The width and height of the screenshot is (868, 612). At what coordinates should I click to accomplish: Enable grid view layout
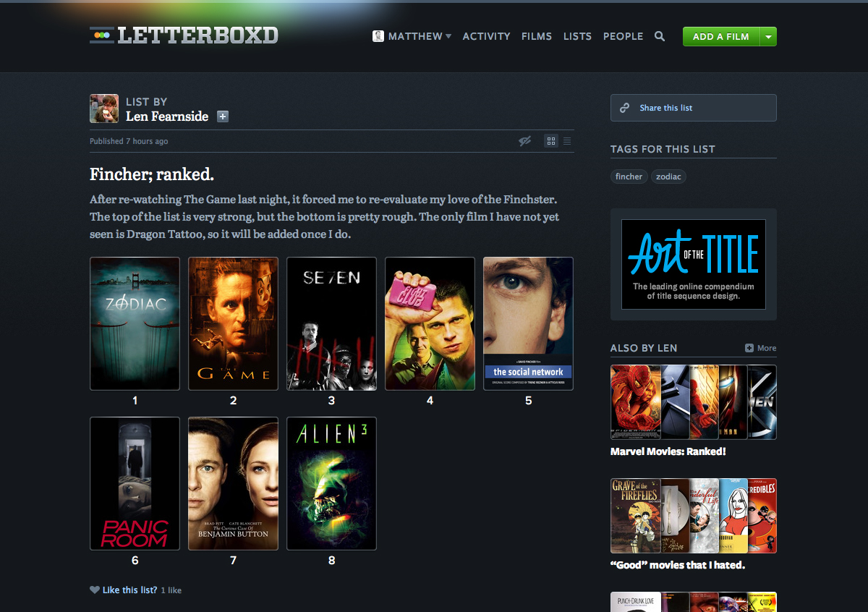pyautogui.click(x=550, y=140)
